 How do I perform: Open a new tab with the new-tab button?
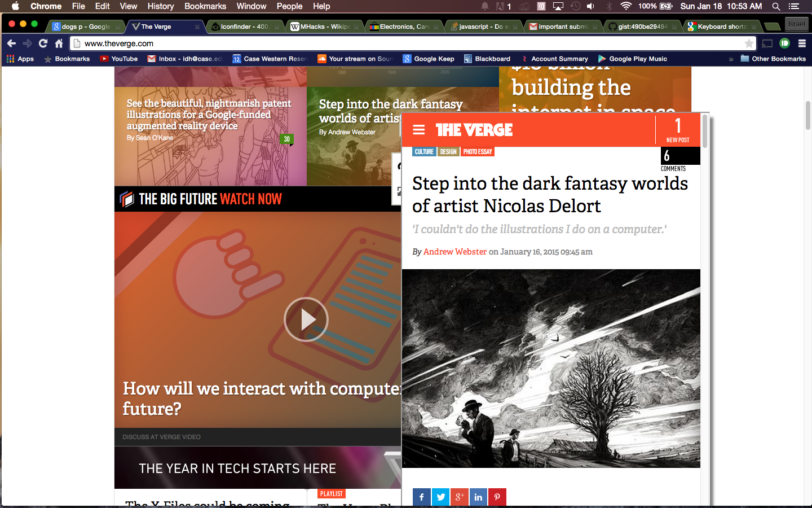772,27
